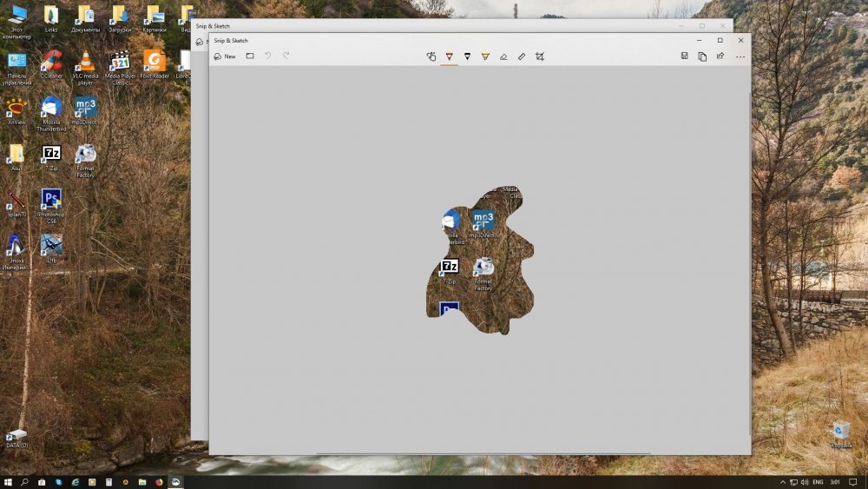The image size is (868, 489).
Task: Save the snip with the floppy icon
Action: tap(685, 56)
